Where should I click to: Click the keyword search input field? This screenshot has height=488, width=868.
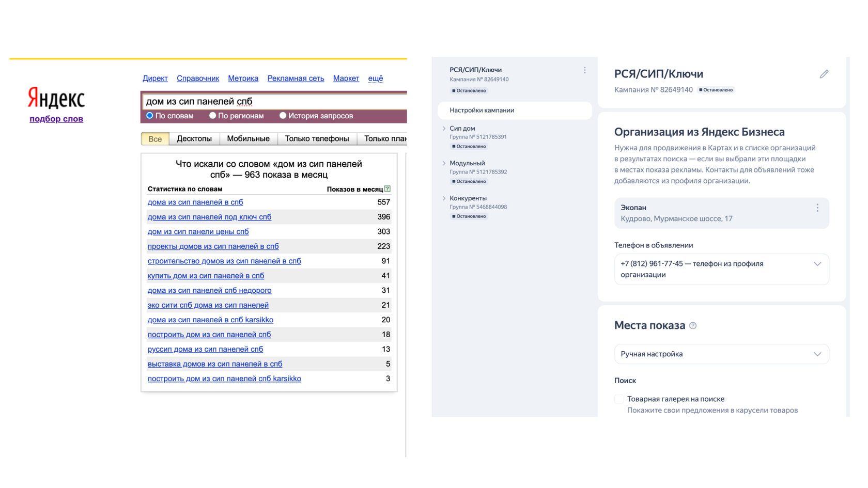coord(274,102)
